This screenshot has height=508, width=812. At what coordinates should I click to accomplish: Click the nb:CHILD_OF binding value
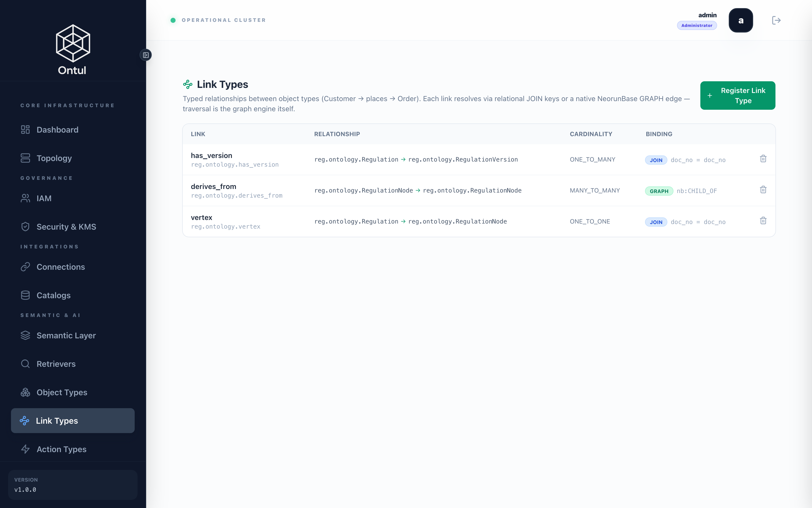pyautogui.click(x=697, y=191)
